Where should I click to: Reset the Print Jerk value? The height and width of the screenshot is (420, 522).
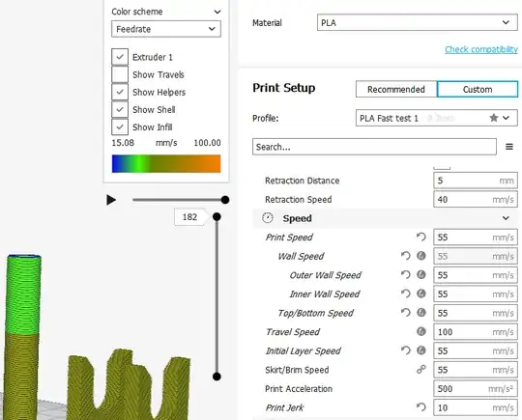tap(421, 407)
